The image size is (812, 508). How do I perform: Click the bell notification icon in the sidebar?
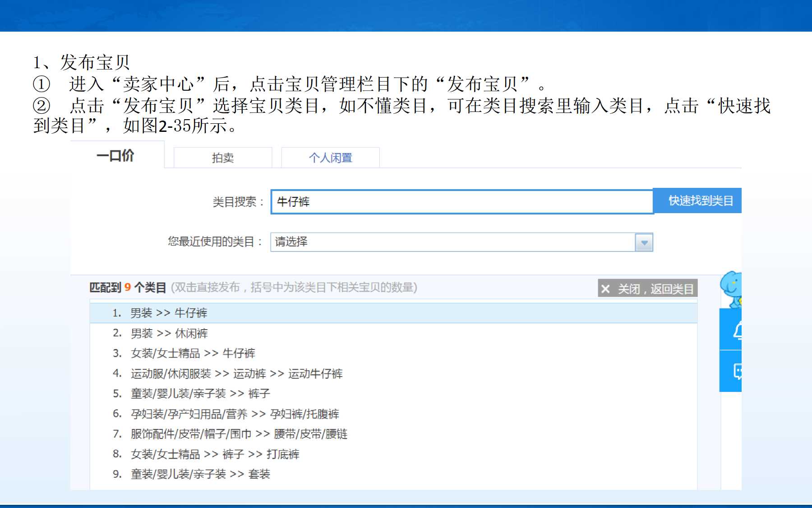(737, 331)
